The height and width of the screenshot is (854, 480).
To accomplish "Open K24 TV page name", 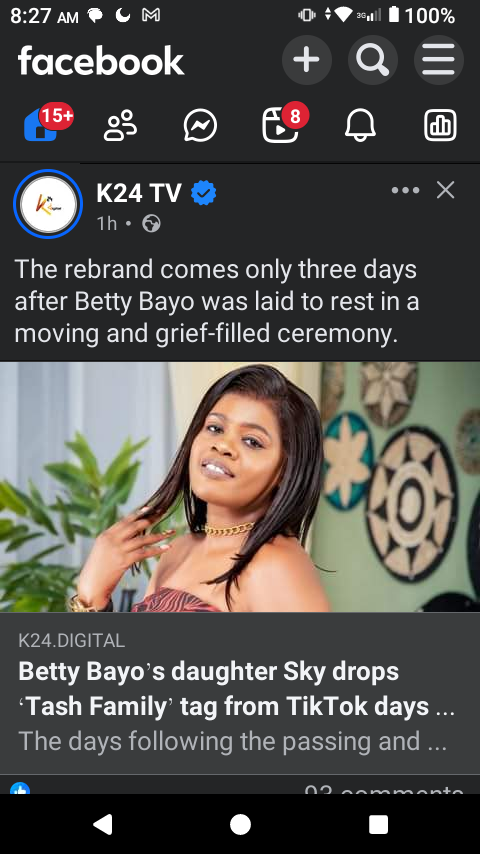I will (x=139, y=193).
